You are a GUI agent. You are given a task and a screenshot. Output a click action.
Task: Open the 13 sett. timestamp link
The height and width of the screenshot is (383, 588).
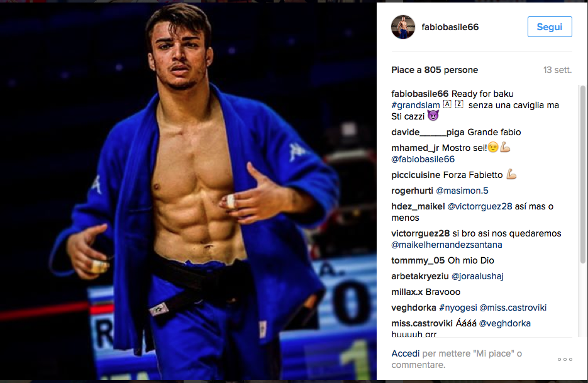click(x=557, y=70)
